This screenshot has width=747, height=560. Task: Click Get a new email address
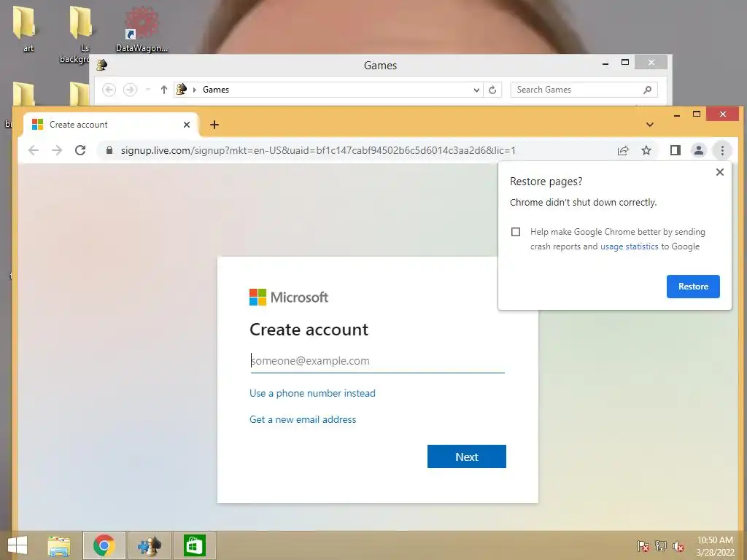tap(303, 419)
